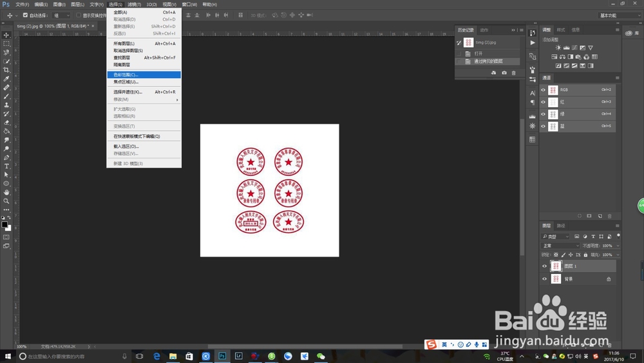Toggle Auto-Select checkbox in options bar

(25, 15)
